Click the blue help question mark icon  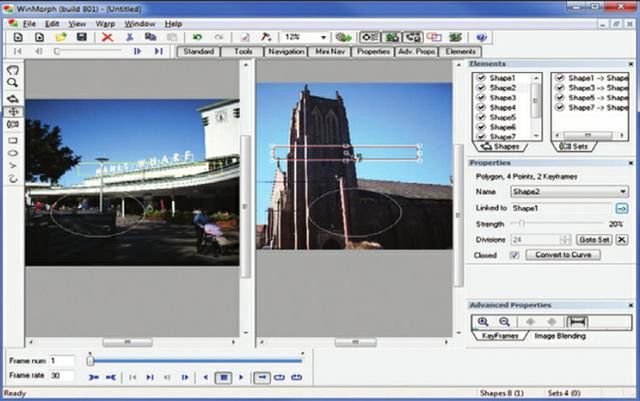[481, 37]
